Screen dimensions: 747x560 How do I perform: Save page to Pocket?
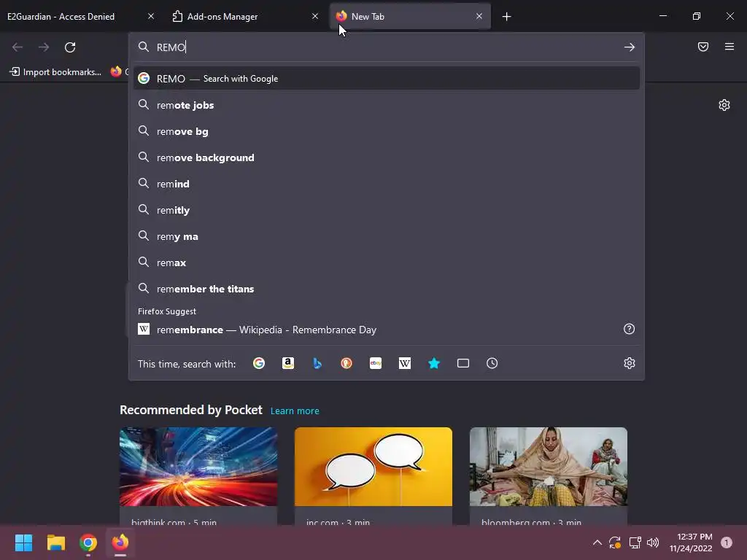coord(703,47)
